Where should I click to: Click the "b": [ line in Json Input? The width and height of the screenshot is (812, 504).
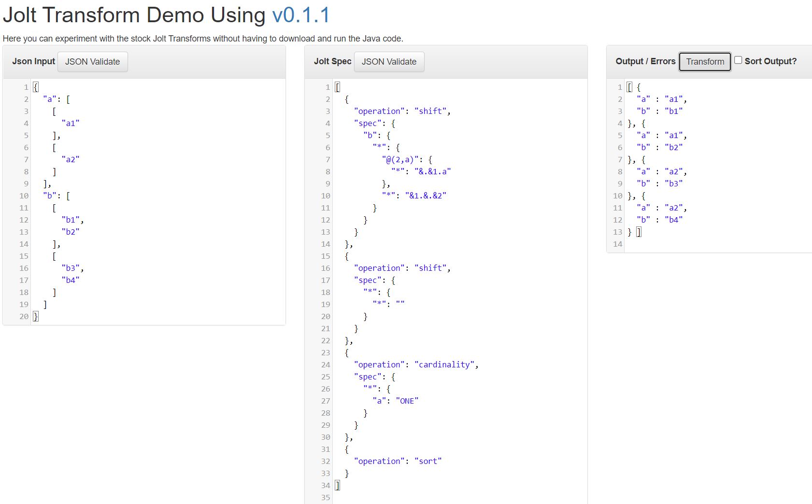tap(57, 196)
